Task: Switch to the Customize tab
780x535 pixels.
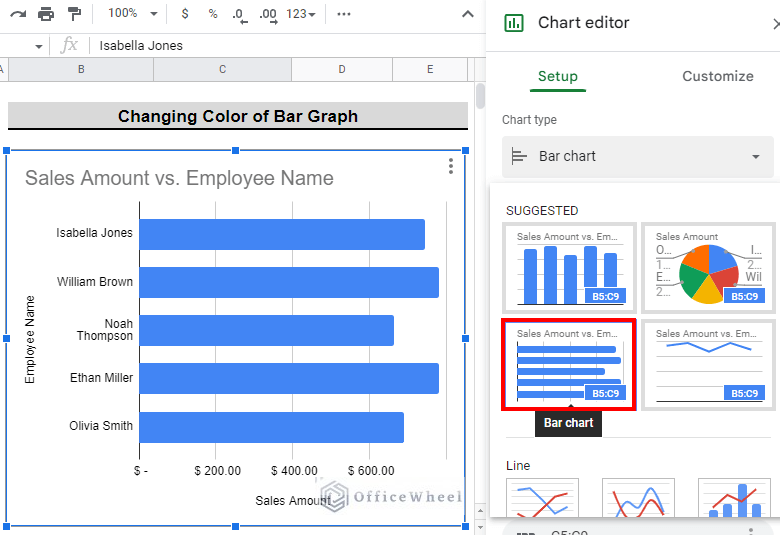Action: pos(718,76)
